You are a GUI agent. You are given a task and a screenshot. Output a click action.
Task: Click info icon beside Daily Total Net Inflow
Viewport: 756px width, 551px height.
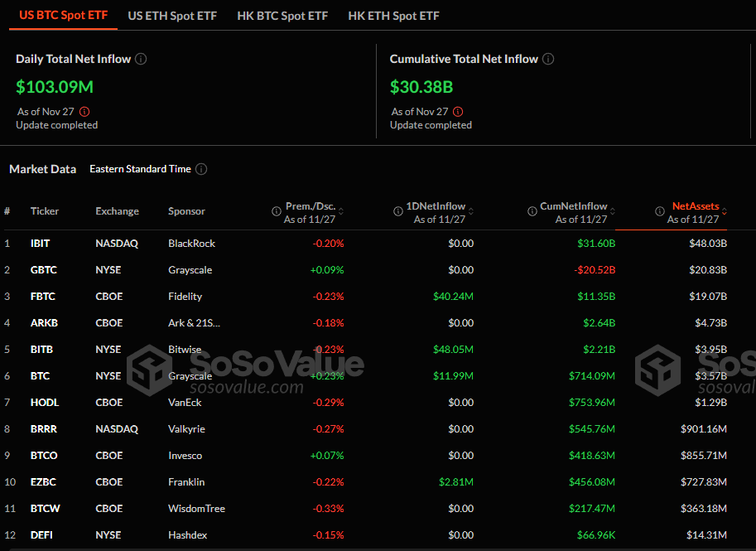pyautogui.click(x=141, y=59)
